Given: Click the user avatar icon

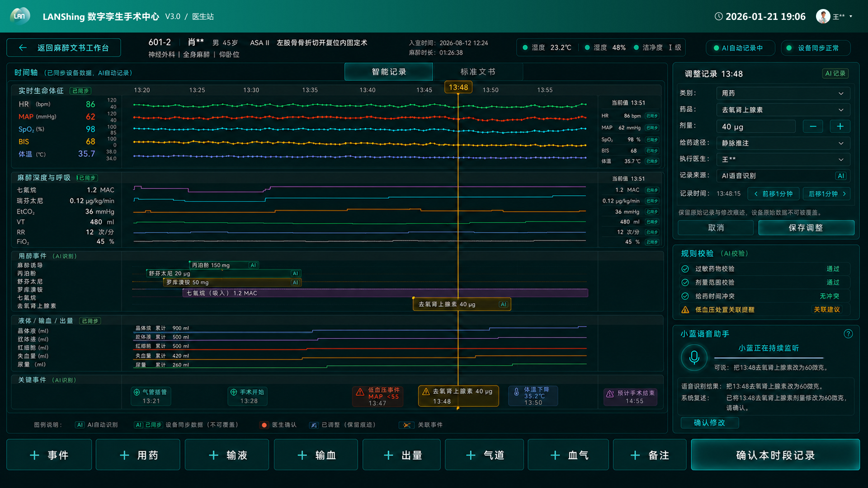Looking at the screenshot, I should pos(823,16).
